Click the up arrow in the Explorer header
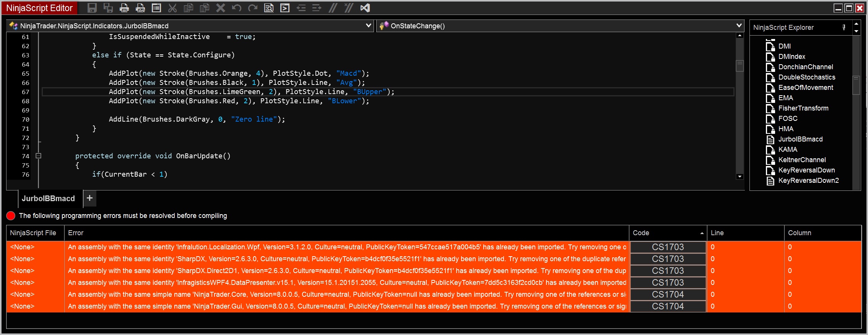The height and width of the screenshot is (335, 868). pyautogui.click(x=857, y=24)
